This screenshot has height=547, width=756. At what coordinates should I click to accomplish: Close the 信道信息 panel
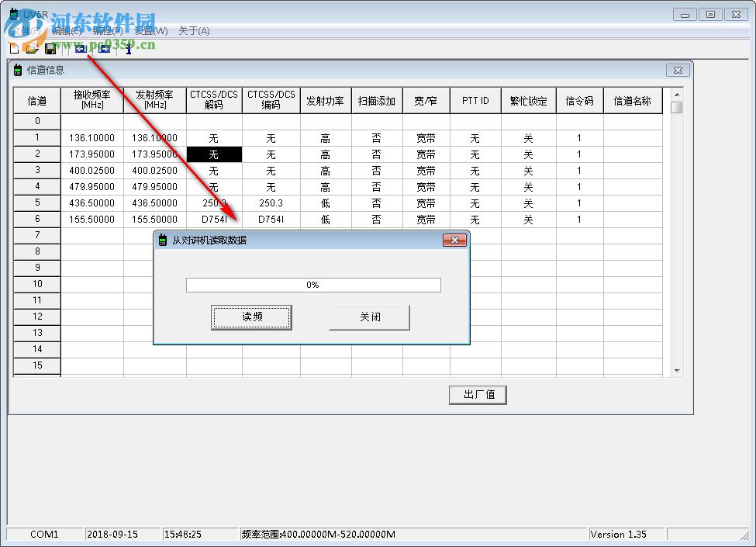tap(678, 70)
